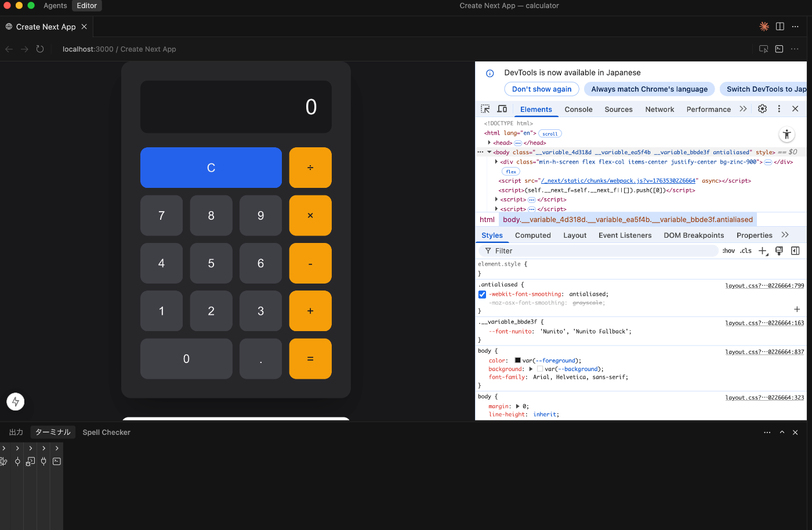Uncheck the -webkit-font-smoothing property checkbox
This screenshot has height=530, width=812.
[482, 295]
